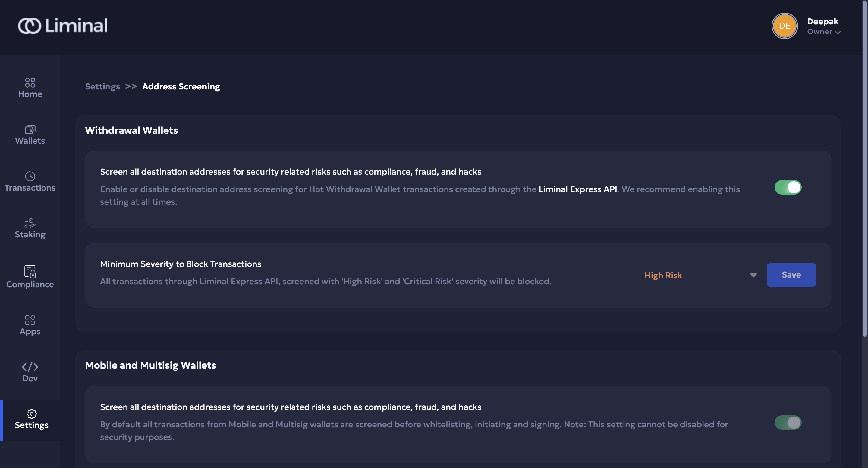Click the Mobile and Multisig screening toggle

click(x=788, y=422)
